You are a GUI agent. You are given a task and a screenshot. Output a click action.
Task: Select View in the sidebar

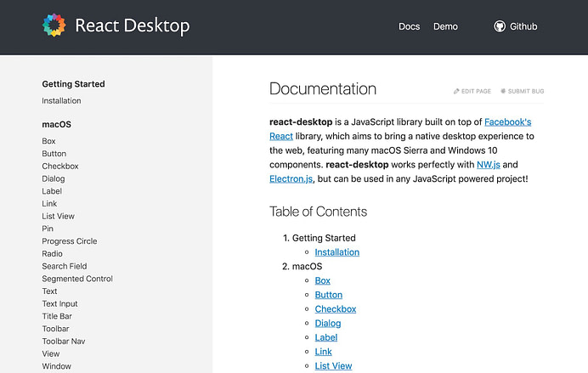(51, 353)
